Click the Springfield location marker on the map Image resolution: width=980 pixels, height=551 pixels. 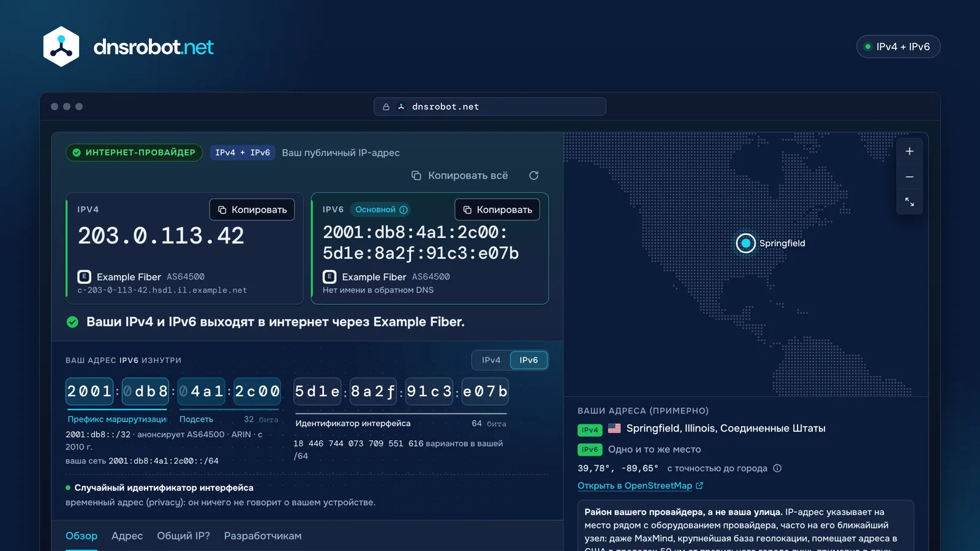[x=745, y=243]
